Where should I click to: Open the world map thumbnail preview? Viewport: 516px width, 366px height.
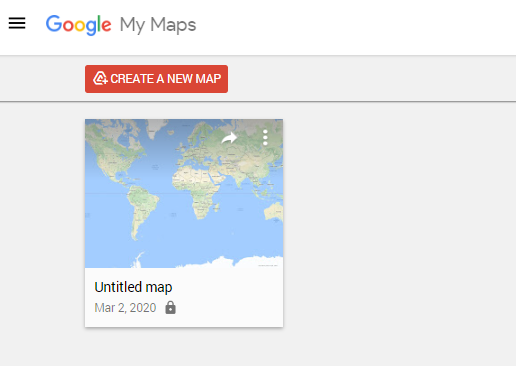point(184,193)
